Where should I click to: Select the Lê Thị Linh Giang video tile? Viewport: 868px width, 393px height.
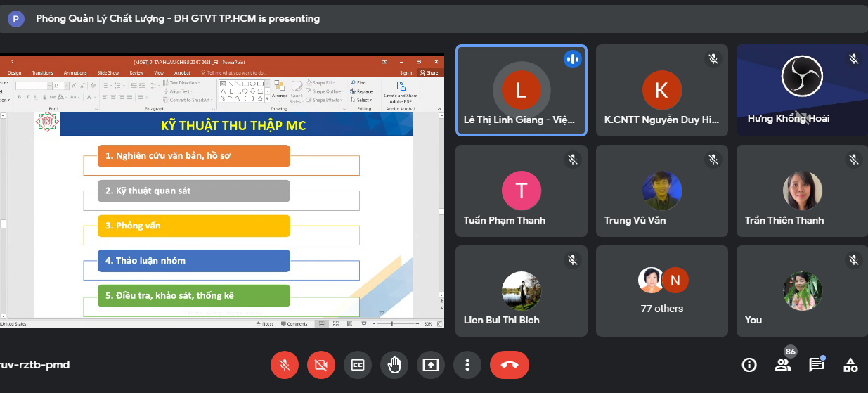(x=521, y=90)
